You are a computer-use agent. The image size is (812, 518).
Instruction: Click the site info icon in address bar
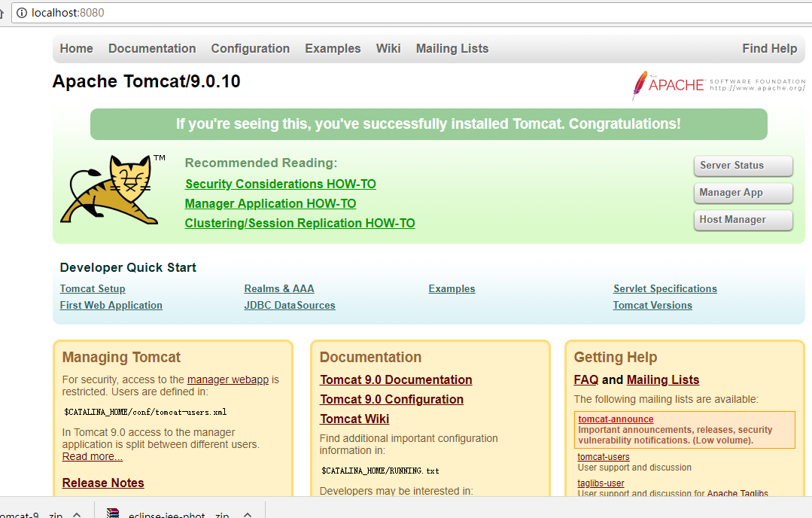pyautogui.click(x=22, y=13)
